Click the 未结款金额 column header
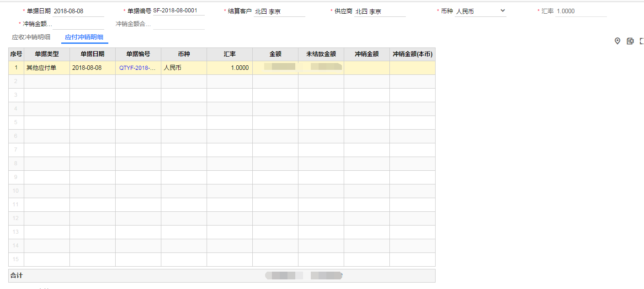Screen dimensions: 644x289 (321, 54)
